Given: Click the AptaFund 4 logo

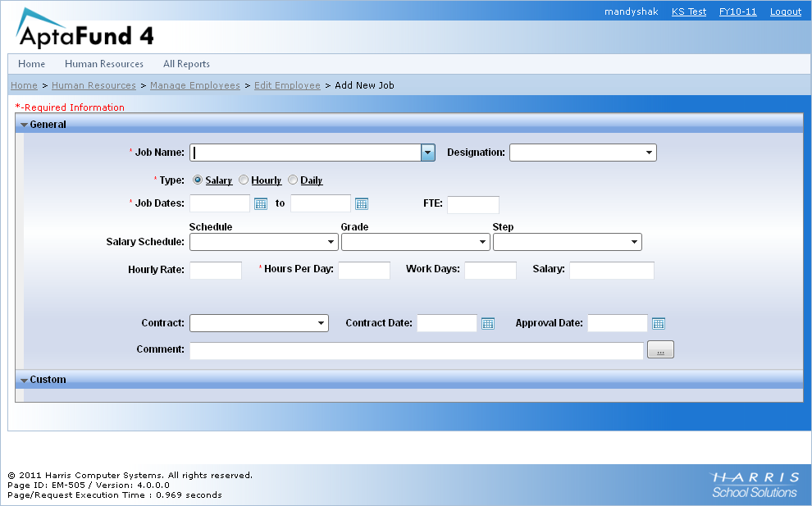Looking at the screenshot, I should tap(85, 29).
